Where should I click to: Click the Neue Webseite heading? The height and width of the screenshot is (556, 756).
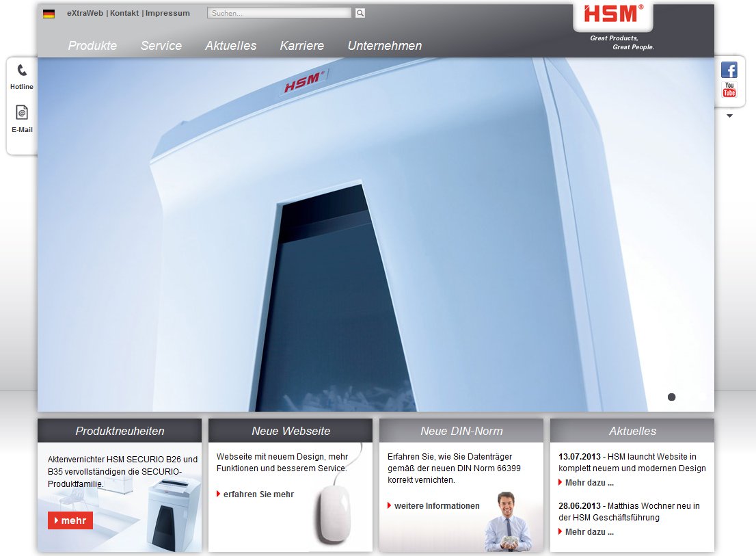point(291,431)
